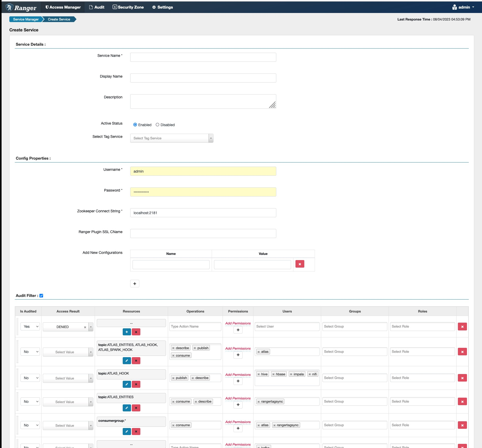Image resolution: width=482 pixels, height=448 pixels.
Task: Delete the audit filter row for atlas user
Action: click(x=462, y=352)
